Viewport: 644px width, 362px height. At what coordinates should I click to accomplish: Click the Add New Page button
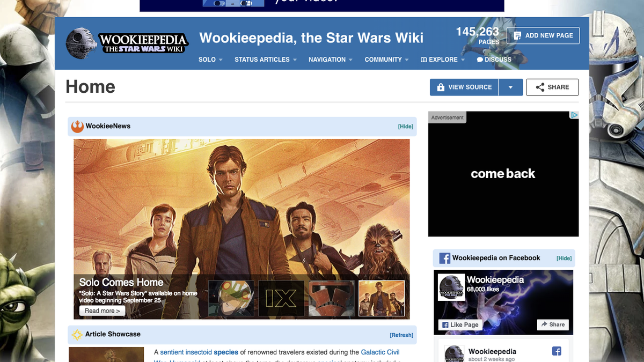pyautogui.click(x=543, y=35)
